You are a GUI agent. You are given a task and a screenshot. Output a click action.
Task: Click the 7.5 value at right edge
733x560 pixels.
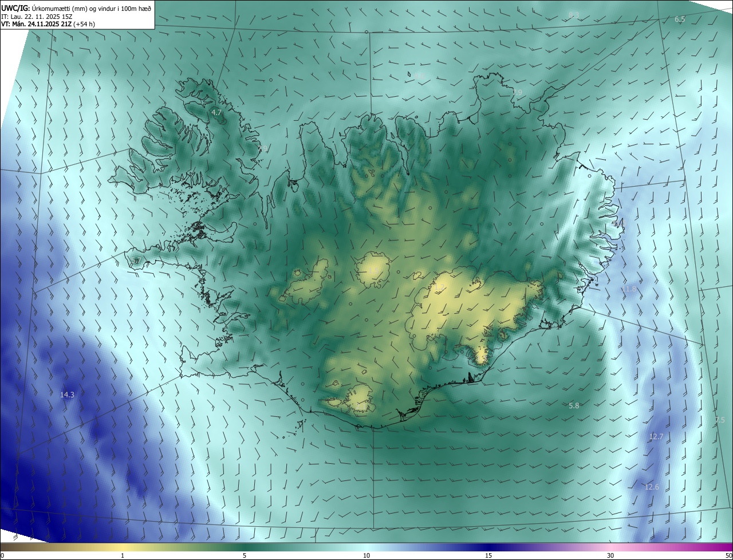click(720, 420)
